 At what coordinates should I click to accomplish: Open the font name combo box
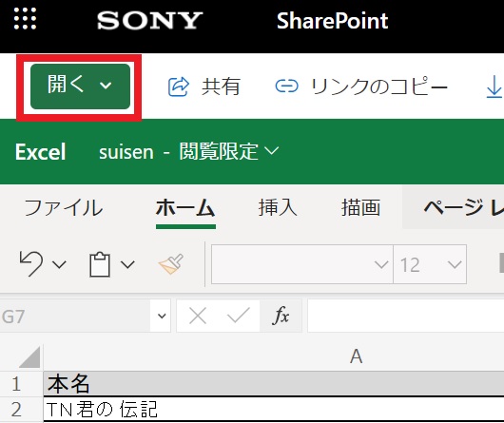click(x=302, y=264)
